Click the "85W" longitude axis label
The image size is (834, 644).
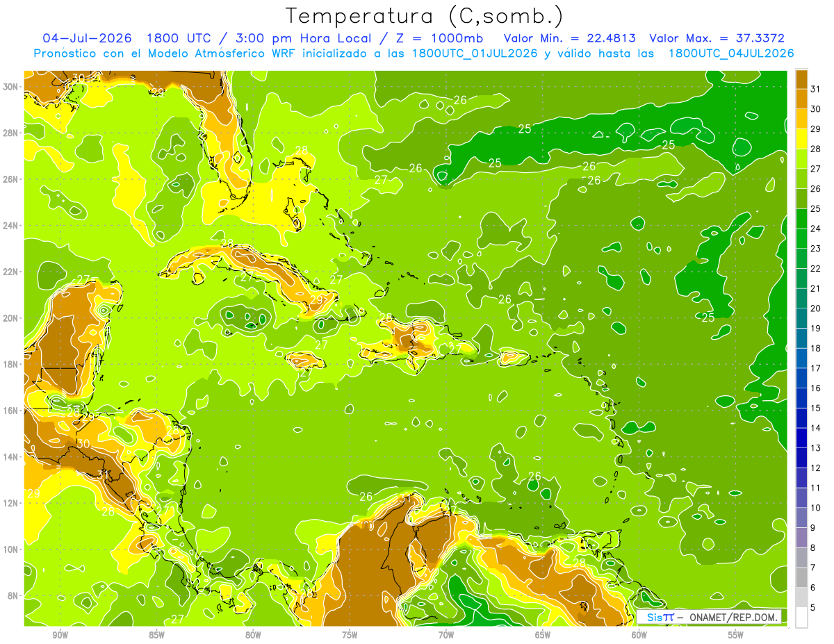point(156,635)
